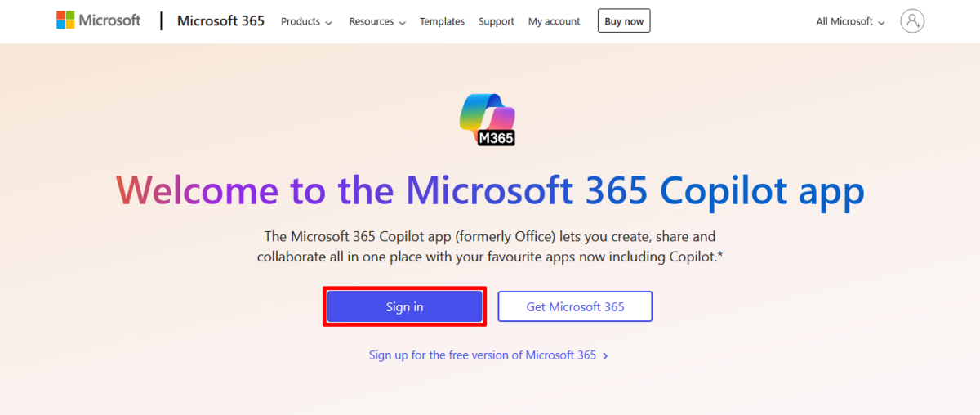Open the Templates menu item
Viewport: 980px width, 415px height.
(x=442, y=21)
